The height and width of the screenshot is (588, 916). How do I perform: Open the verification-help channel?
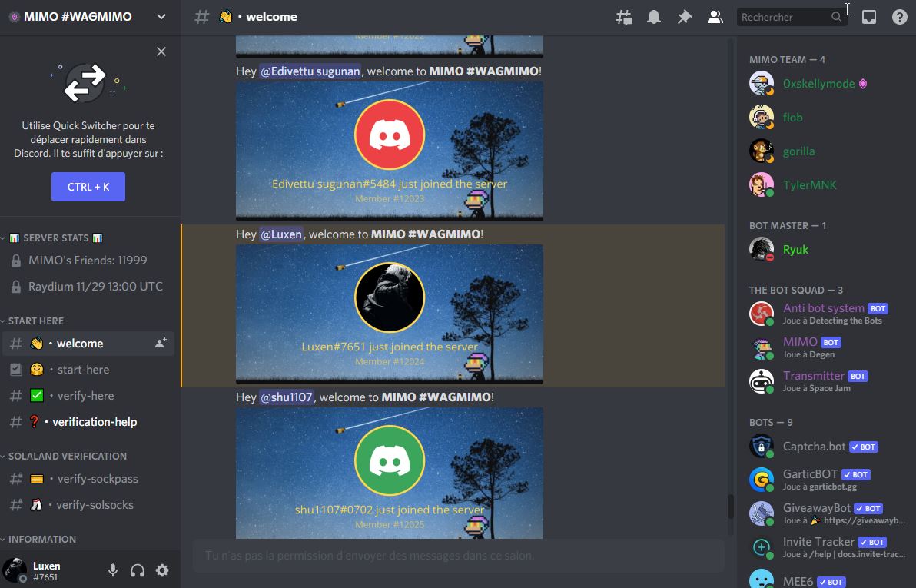tap(88, 421)
